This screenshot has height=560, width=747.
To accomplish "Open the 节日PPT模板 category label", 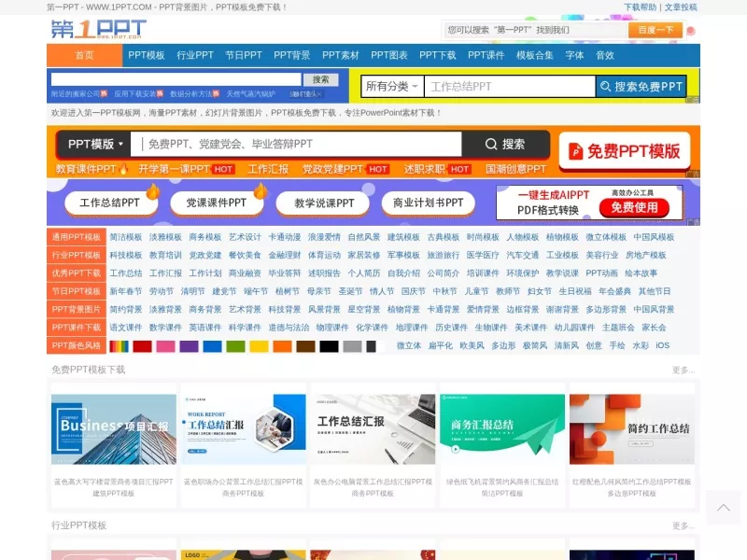I will [77, 291].
